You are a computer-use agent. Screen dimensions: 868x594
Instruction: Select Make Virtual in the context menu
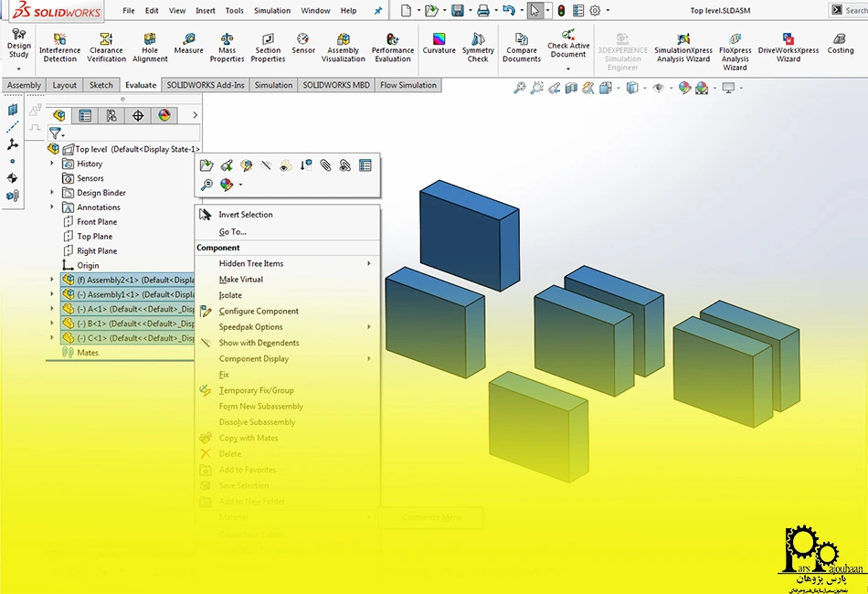pyautogui.click(x=241, y=279)
